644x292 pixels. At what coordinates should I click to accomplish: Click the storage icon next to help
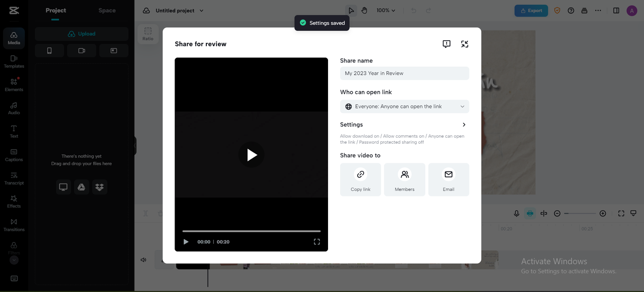click(584, 11)
